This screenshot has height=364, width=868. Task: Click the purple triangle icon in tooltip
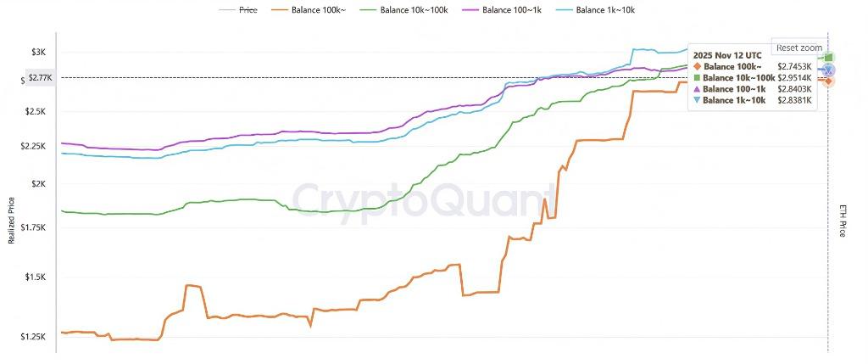pos(698,88)
